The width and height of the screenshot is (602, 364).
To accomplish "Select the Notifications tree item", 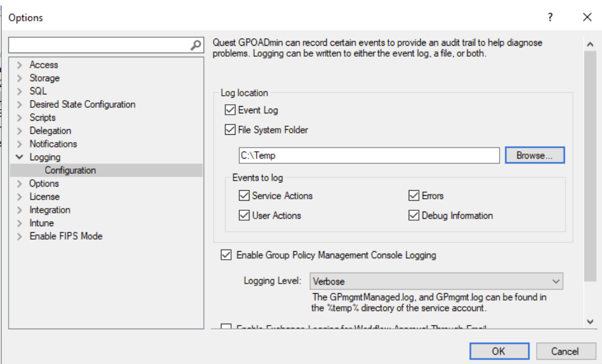I will [x=53, y=144].
